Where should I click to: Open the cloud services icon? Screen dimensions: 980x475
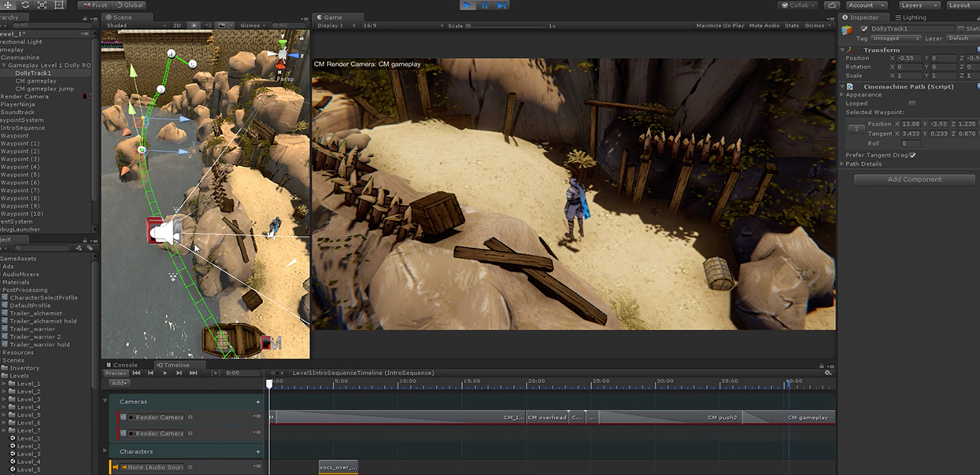[832, 5]
